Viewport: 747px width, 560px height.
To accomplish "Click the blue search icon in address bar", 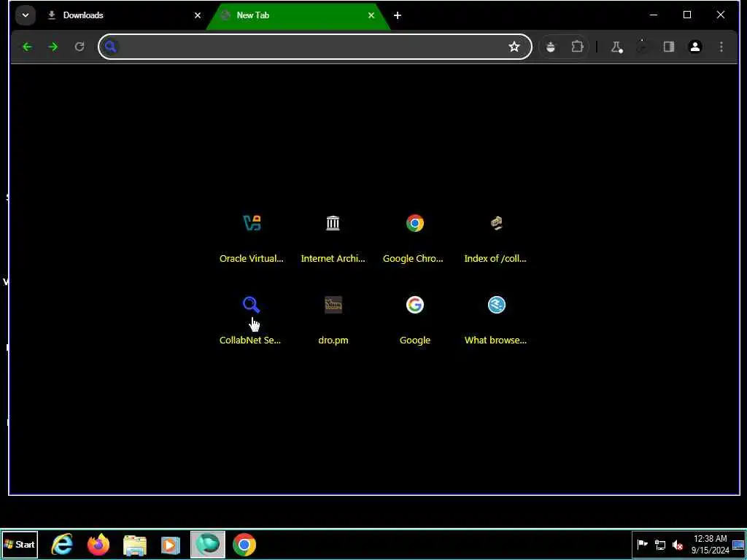I will coord(111,47).
